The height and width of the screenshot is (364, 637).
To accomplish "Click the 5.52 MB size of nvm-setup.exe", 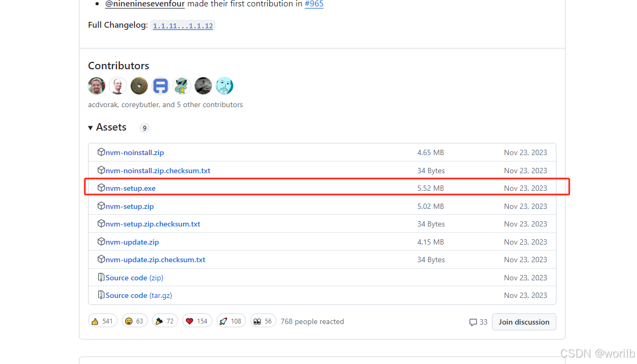I will point(430,188).
